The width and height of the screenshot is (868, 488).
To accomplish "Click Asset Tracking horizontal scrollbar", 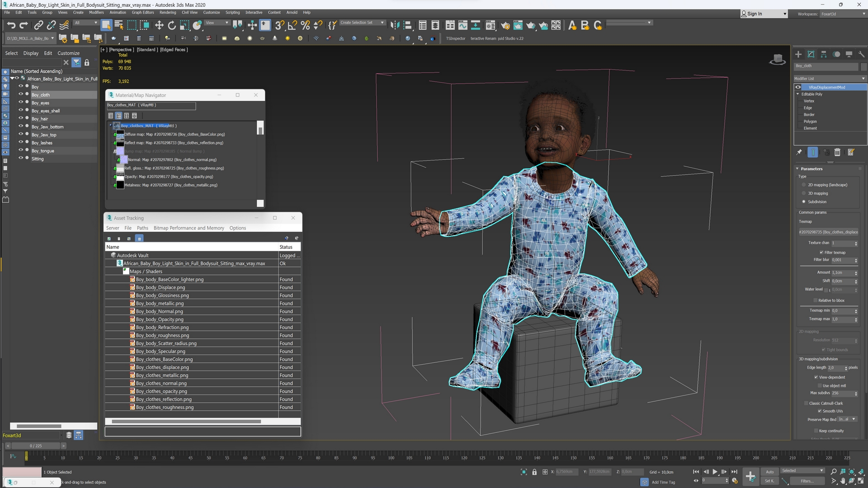I will [186, 422].
